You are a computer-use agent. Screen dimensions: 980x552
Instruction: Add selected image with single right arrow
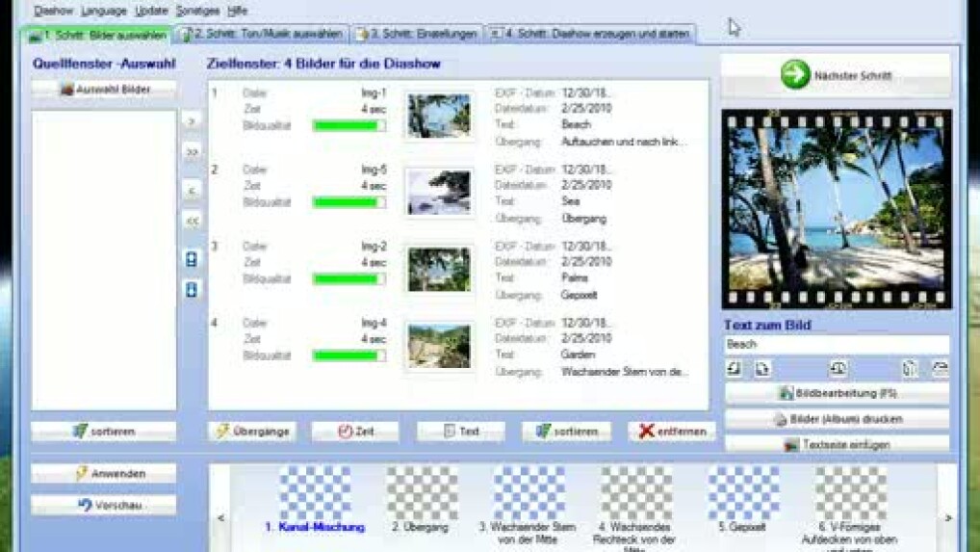(x=192, y=122)
